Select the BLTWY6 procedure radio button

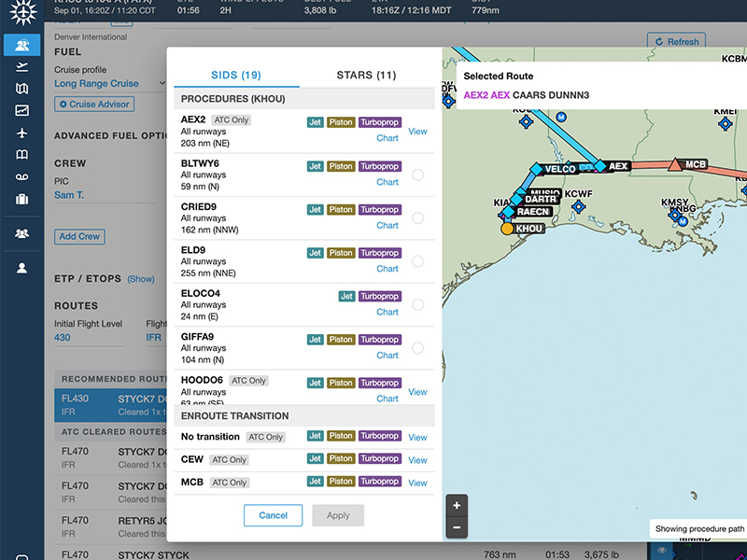pos(417,175)
